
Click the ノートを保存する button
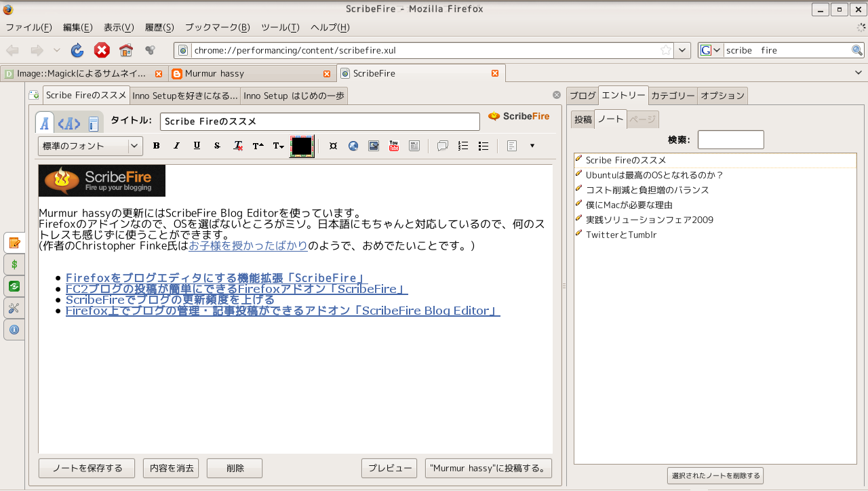click(x=88, y=468)
